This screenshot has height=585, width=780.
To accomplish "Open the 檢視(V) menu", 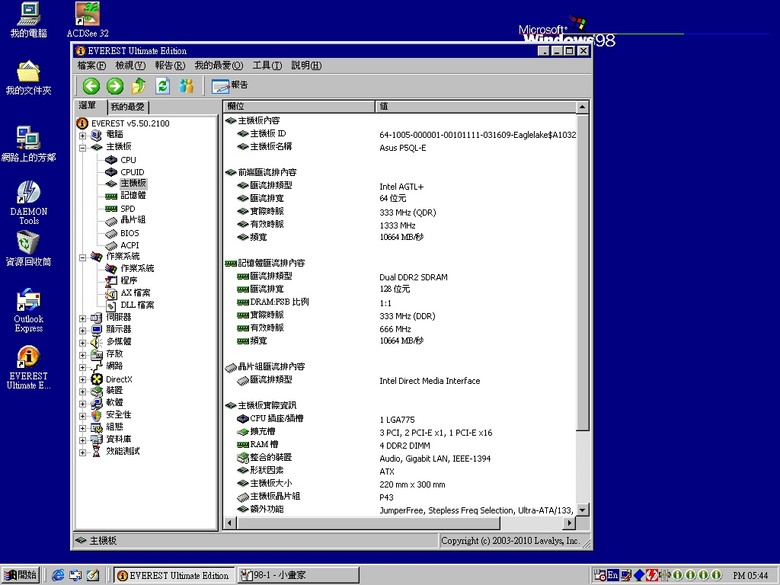I will coord(130,66).
